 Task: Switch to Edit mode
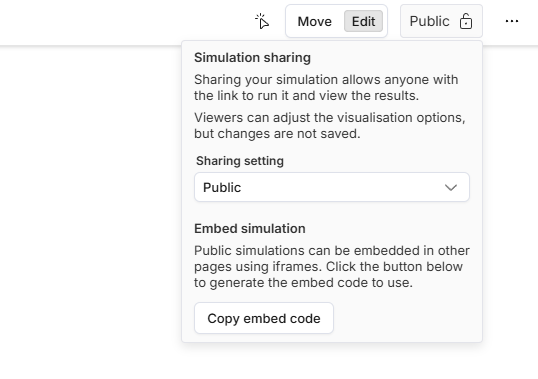(363, 21)
